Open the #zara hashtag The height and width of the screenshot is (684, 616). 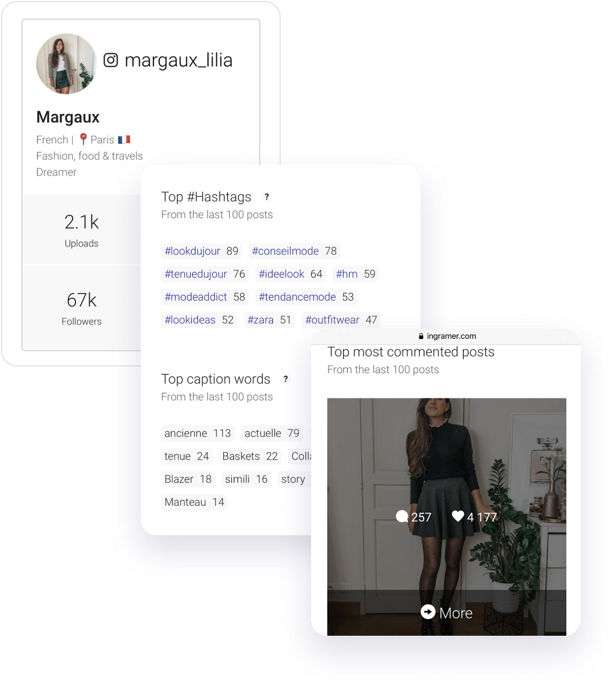coord(269,320)
